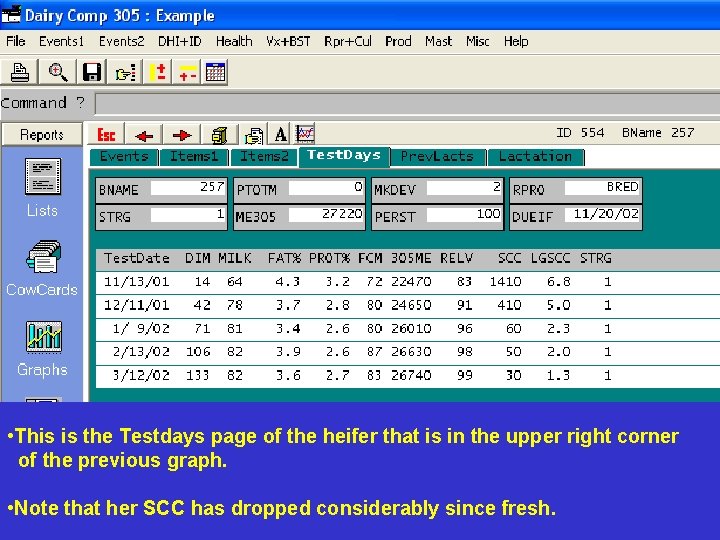Open the Prod menu
Viewport: 720px width, 540px height.
pos(398,41)
